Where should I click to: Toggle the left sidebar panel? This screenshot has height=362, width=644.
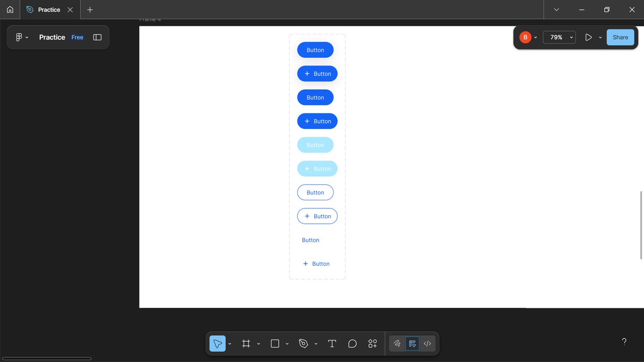coord(97,37)
